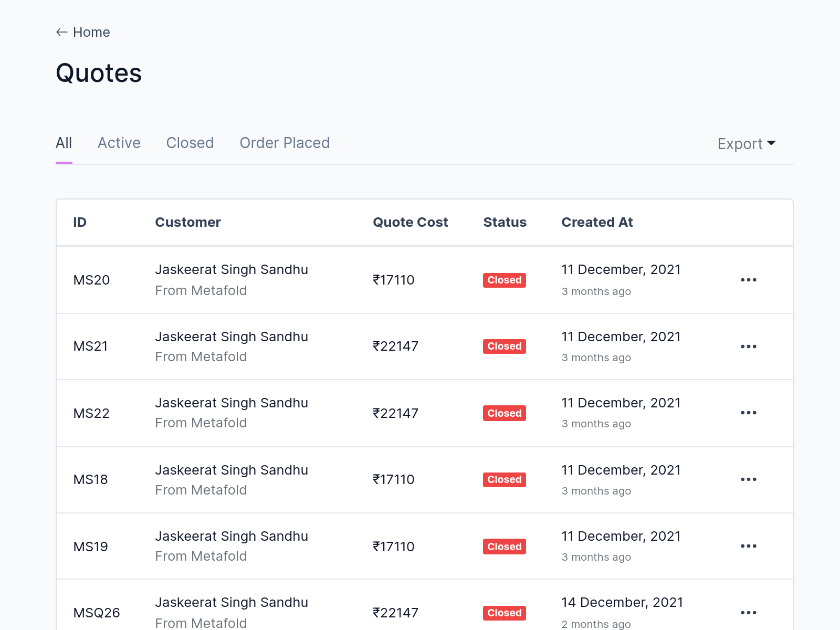This screenshot has width=840, height=630.
Task: Click From Metafold under MS19 customer
Action: point(201,556)
